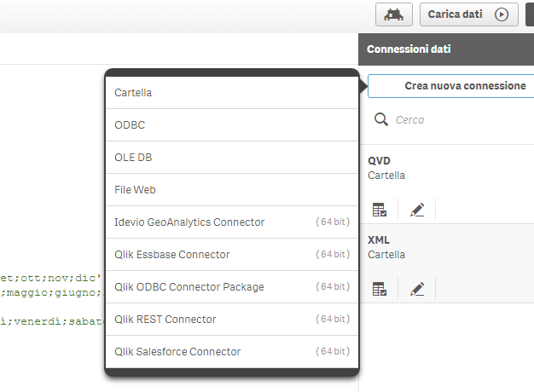This screenshot has width=534, height=392.
Task: Choose ODBC connection type
Action: 231,125
